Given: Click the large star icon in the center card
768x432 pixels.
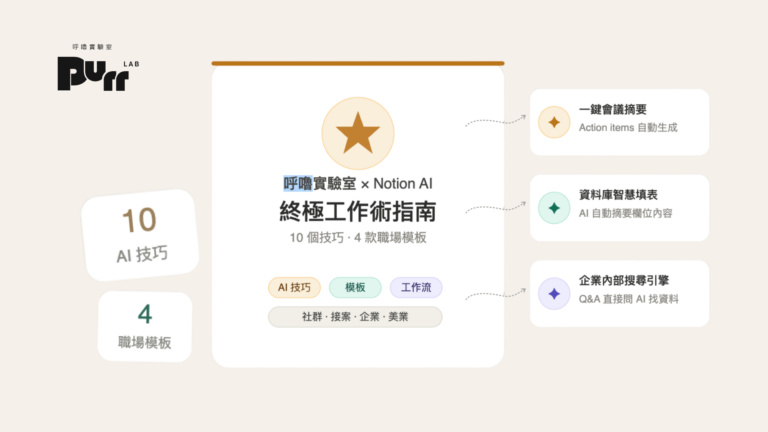Looking at the screenshot, I should coord(358,133).
